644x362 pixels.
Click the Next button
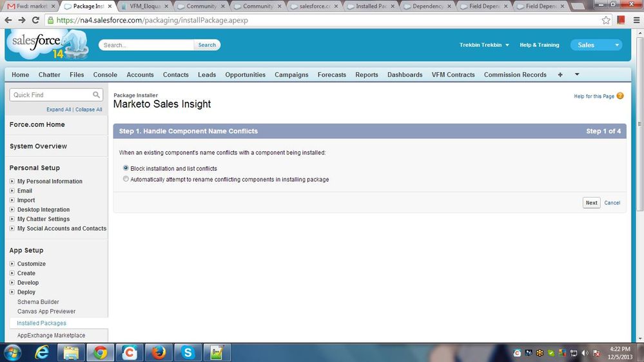(591, 202)
